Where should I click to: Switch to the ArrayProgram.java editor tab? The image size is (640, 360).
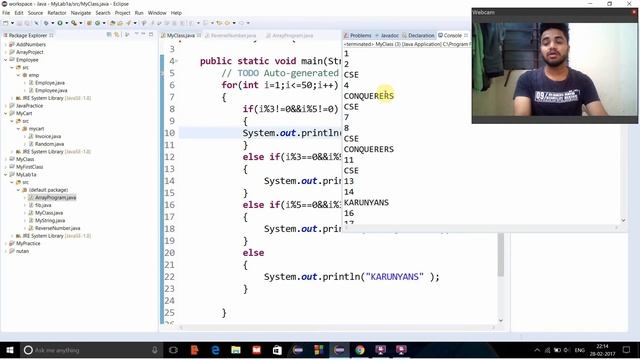[x=290, y=36]
